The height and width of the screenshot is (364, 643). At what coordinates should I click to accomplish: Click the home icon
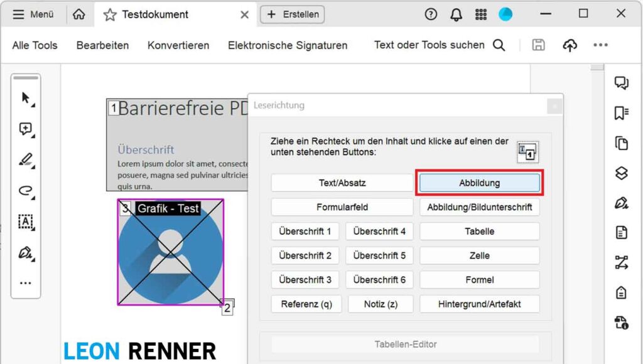79,14
